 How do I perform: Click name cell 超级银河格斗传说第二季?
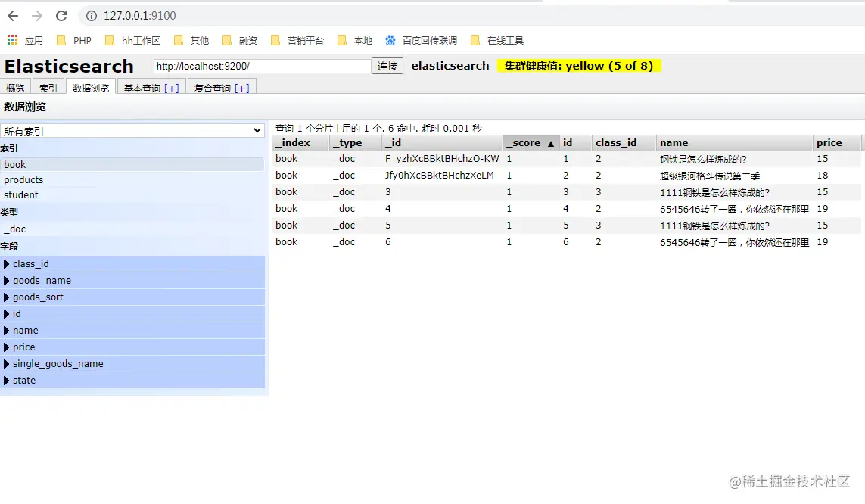click(x=709, y=176)
